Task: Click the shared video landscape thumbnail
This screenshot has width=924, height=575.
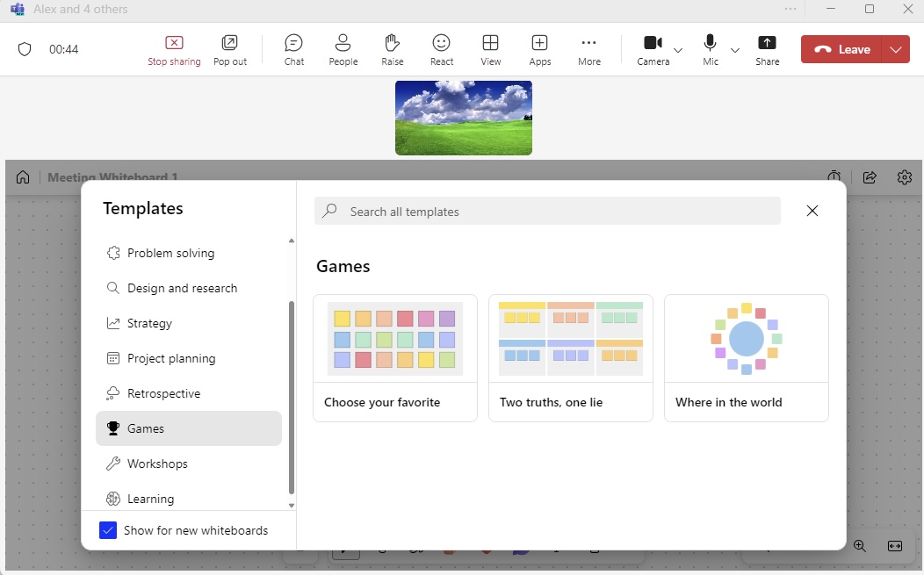Action: (464, 118)
